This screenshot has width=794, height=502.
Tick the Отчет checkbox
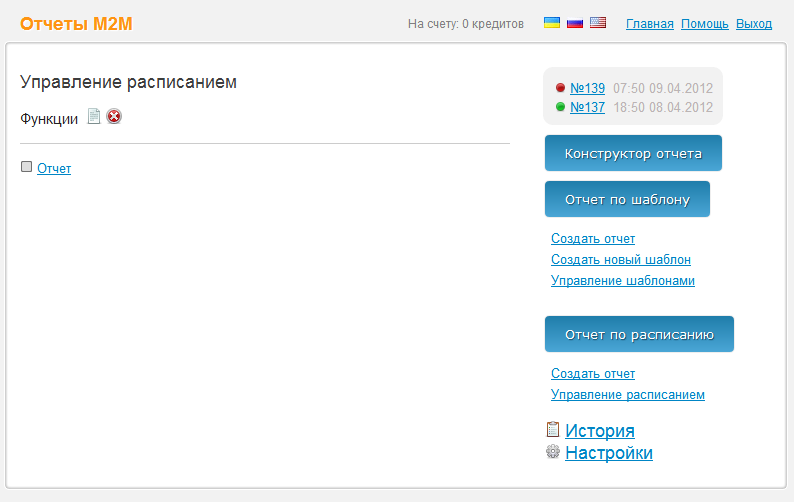tap(27, 168)
